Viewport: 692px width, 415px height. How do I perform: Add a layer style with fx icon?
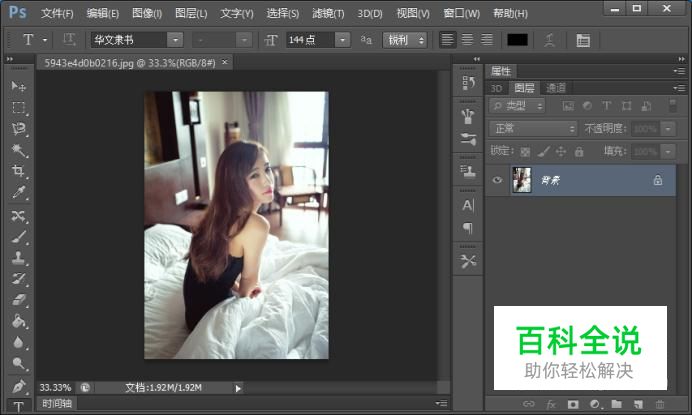pyautogui.click(x=551, y=404)
